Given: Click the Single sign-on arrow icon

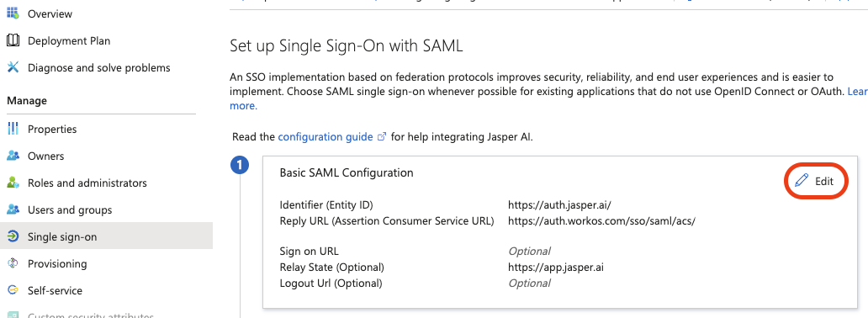Looking at the screenshot, I should tap(13, 236).
